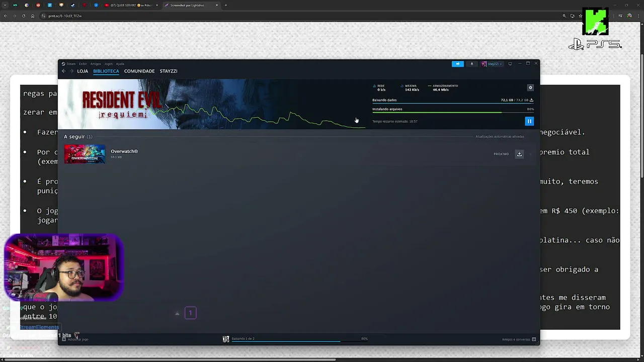Open a new browser tab
The image size is (644, 362).
coord(225,5)
